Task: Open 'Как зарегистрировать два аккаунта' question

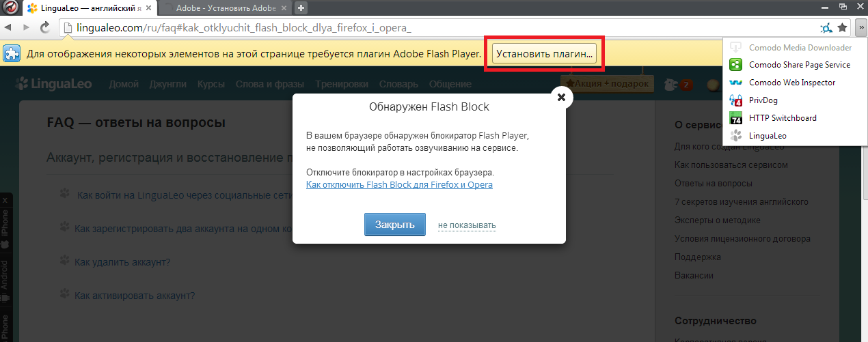Action: pos(185,228)
